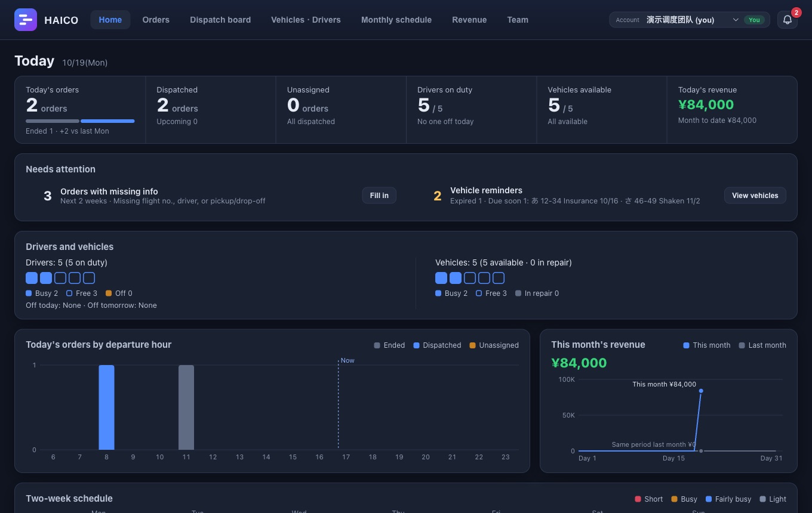Click the Vehicles available label
The height and width of the screenshot is (513, 812).
[580, 90]
